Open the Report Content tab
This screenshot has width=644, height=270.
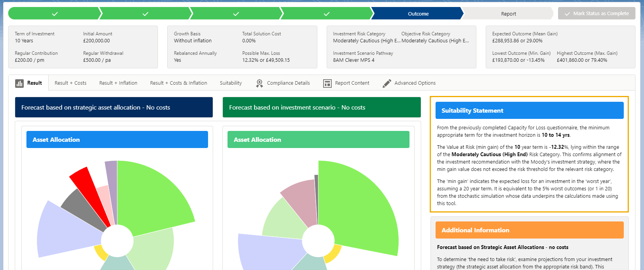tap(346, 83)
